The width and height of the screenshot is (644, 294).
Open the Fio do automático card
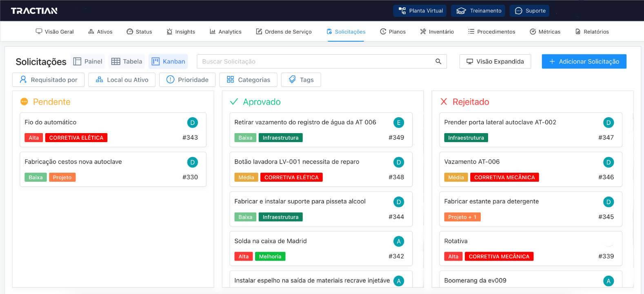[113, 130]
